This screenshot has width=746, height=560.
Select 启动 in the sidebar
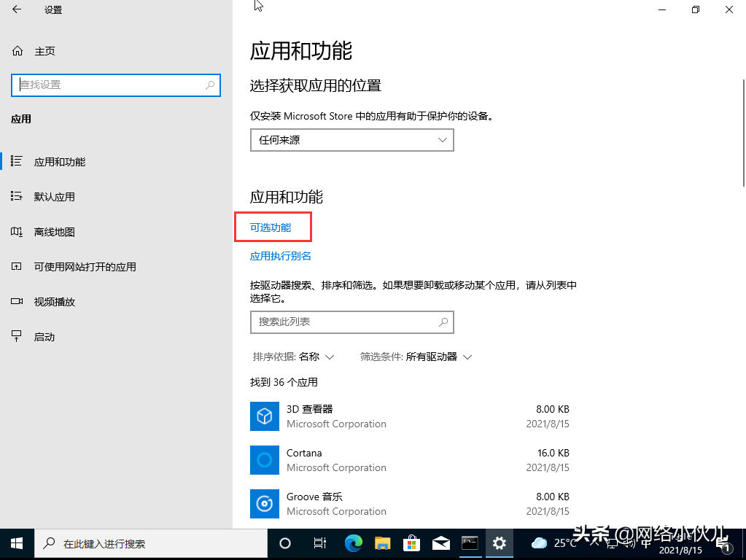click(x=44, y=336)
